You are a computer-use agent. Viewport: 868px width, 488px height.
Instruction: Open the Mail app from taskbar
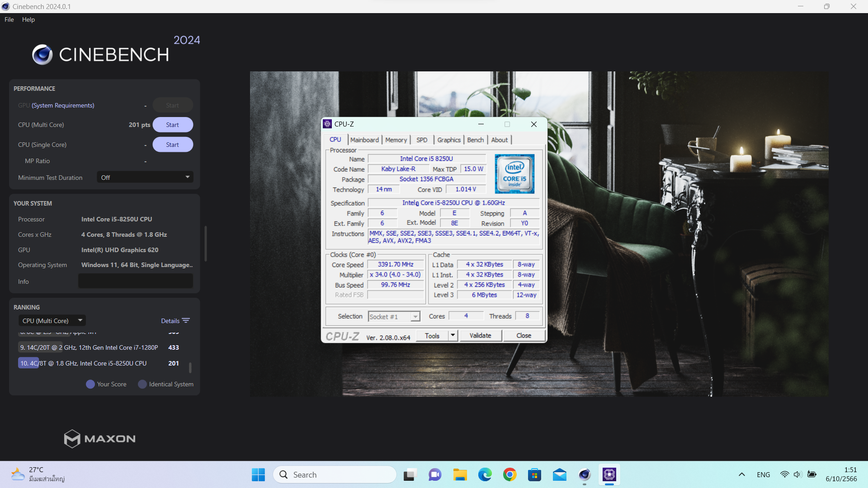(560, 474)
